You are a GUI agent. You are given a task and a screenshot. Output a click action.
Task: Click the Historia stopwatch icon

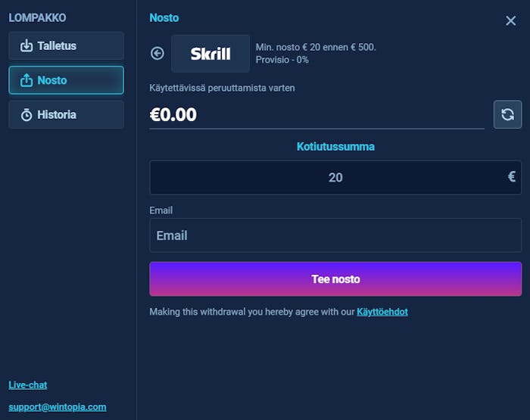pos(26,115)
